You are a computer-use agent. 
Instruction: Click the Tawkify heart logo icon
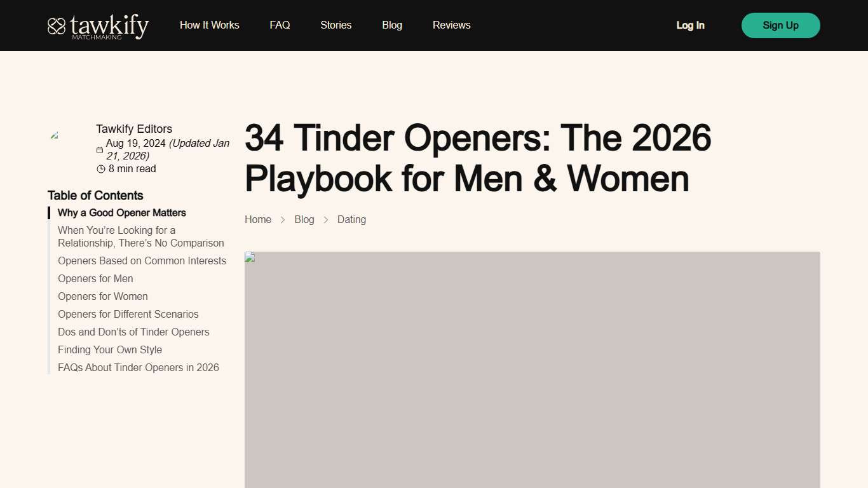[x=57, y=25]
